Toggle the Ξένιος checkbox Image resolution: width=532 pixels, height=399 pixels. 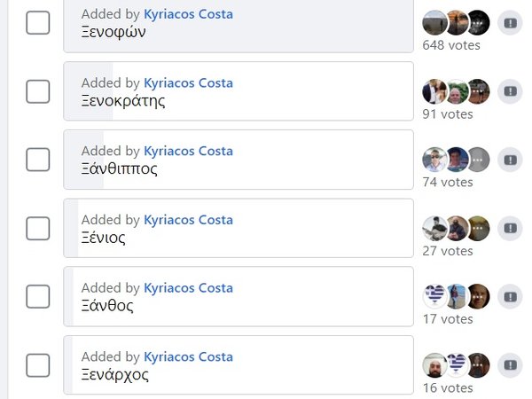pos(38,228)
